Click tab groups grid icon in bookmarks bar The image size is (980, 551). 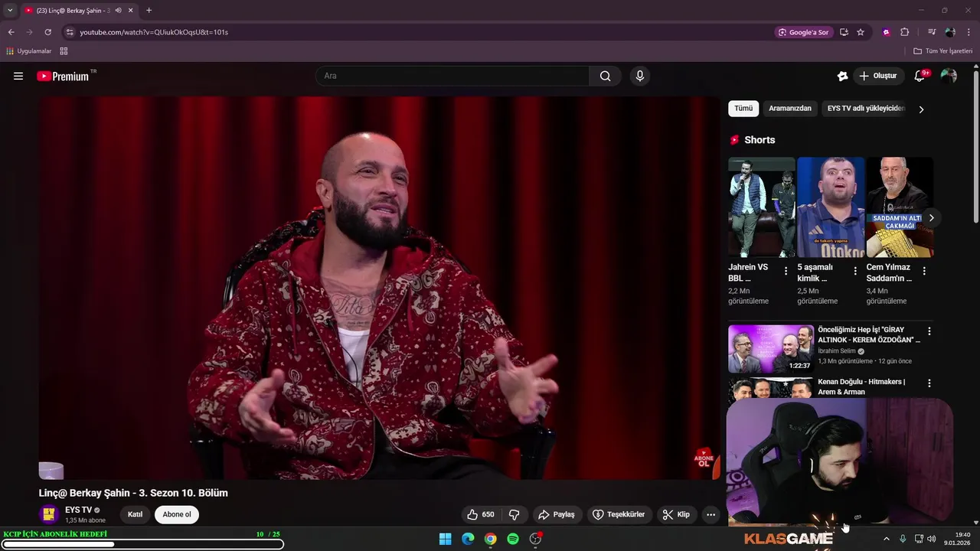pyautogui.click(x=64, y=51)
